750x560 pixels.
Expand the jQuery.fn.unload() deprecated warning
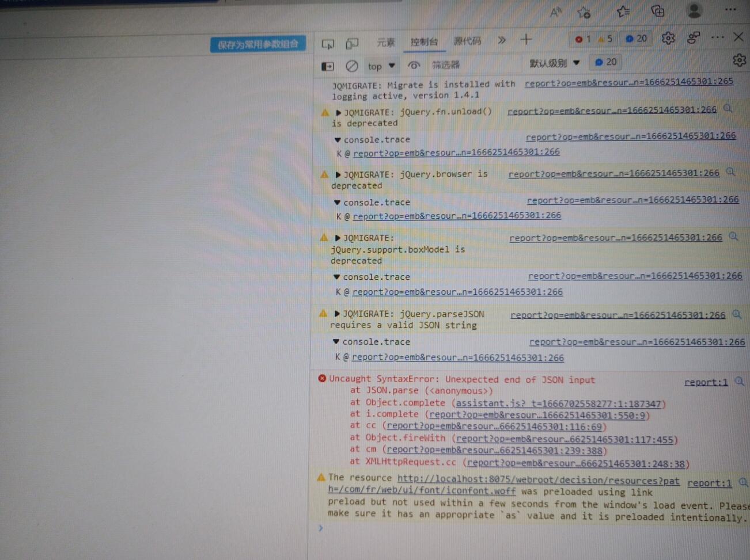point(338,113)
